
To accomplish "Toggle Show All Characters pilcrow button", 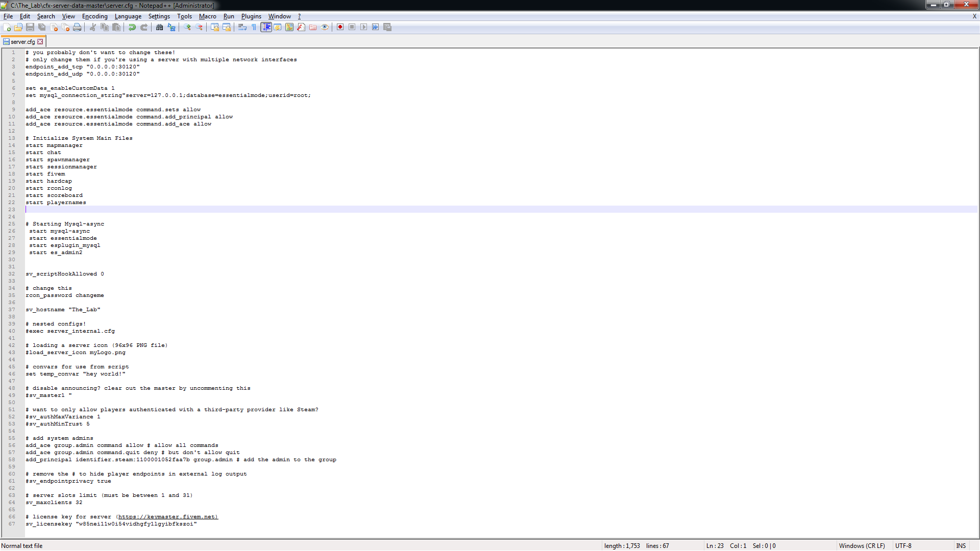I will tap(254, 27).
